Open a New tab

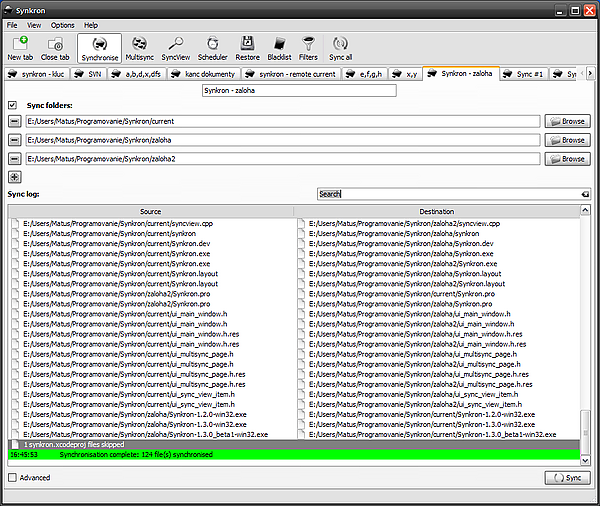pos(20,48)
